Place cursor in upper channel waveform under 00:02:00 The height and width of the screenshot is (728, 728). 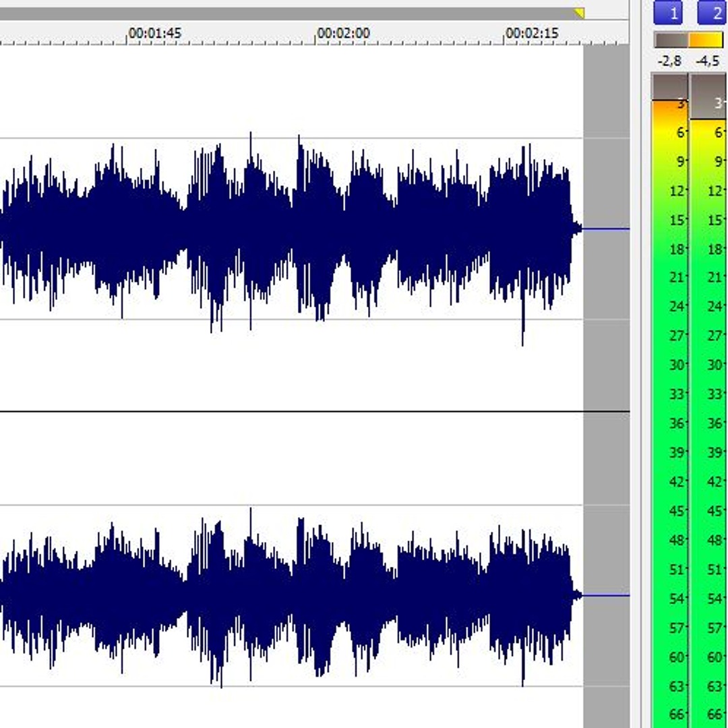tap(316, 229)
